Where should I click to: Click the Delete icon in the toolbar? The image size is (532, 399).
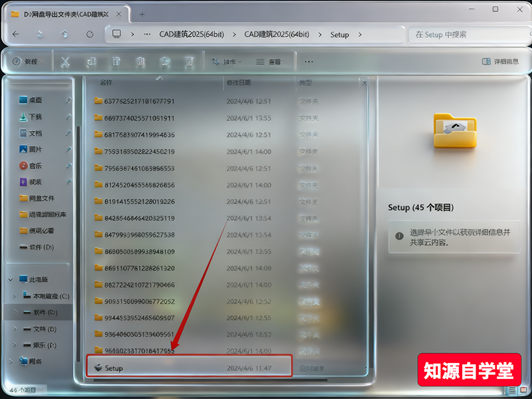pos(190,61)
